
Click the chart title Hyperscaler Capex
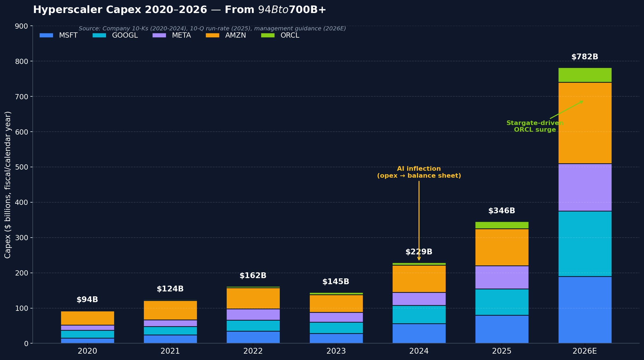tap(180, 10)
